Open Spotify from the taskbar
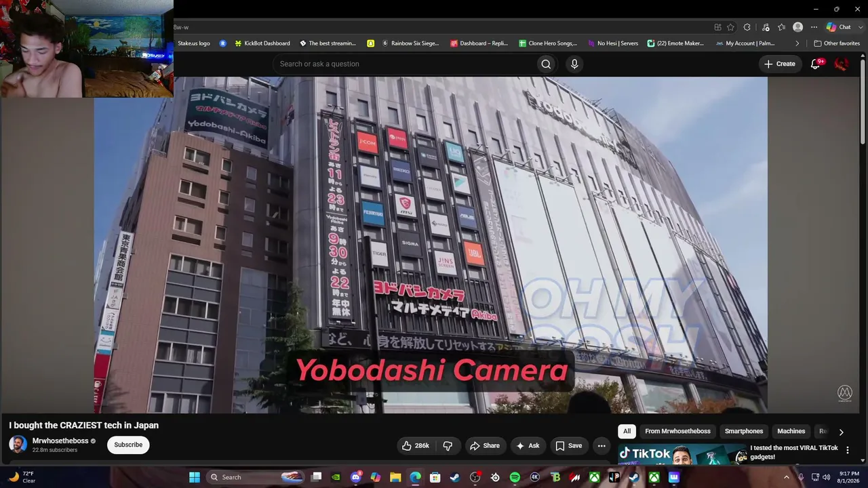 (515, 477)
